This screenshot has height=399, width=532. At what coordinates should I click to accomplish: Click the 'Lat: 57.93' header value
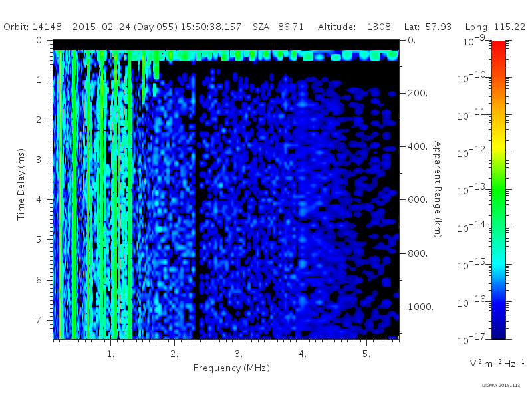click(x=428, y=27)
